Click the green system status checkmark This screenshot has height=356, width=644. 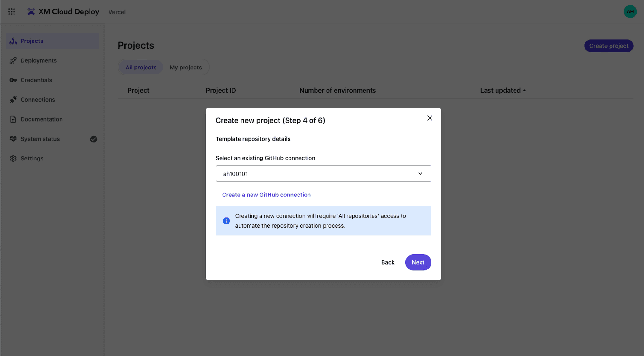point(94,139)
